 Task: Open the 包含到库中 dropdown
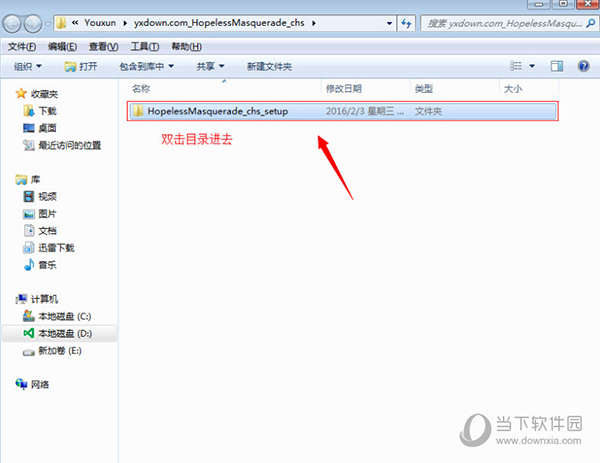pyautogui.click(x=147, y=67)
